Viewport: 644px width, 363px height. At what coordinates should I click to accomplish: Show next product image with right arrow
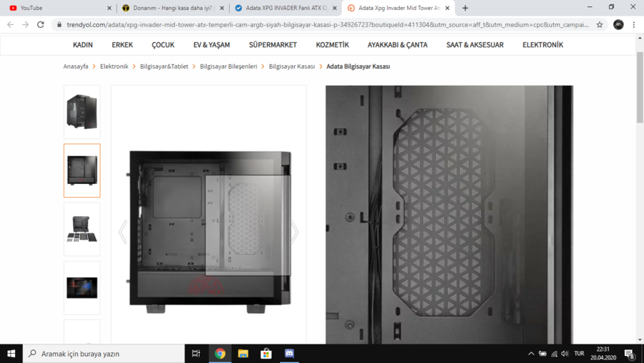[295, 232]
